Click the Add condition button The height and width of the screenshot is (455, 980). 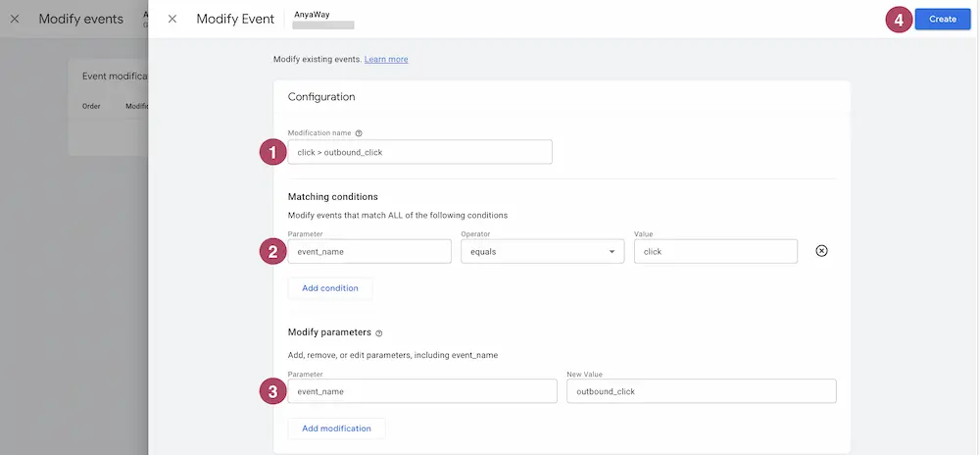tap(330, 288)
